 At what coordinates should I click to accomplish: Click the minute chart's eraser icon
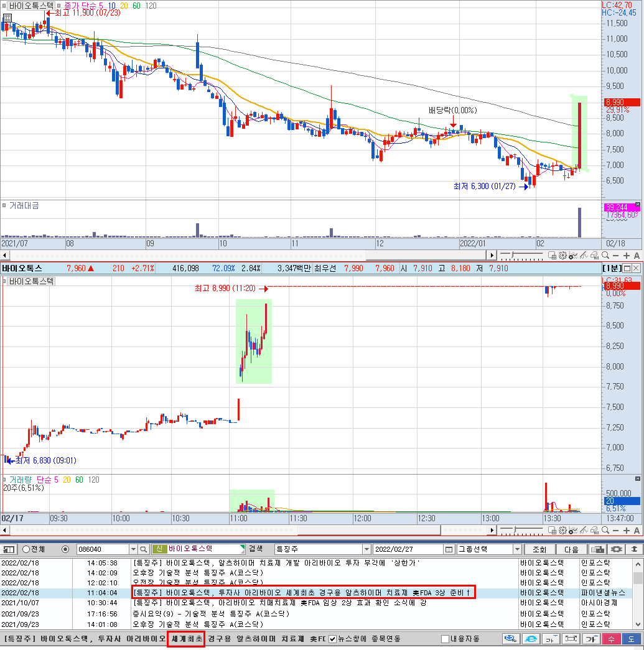tap(594, 530)
